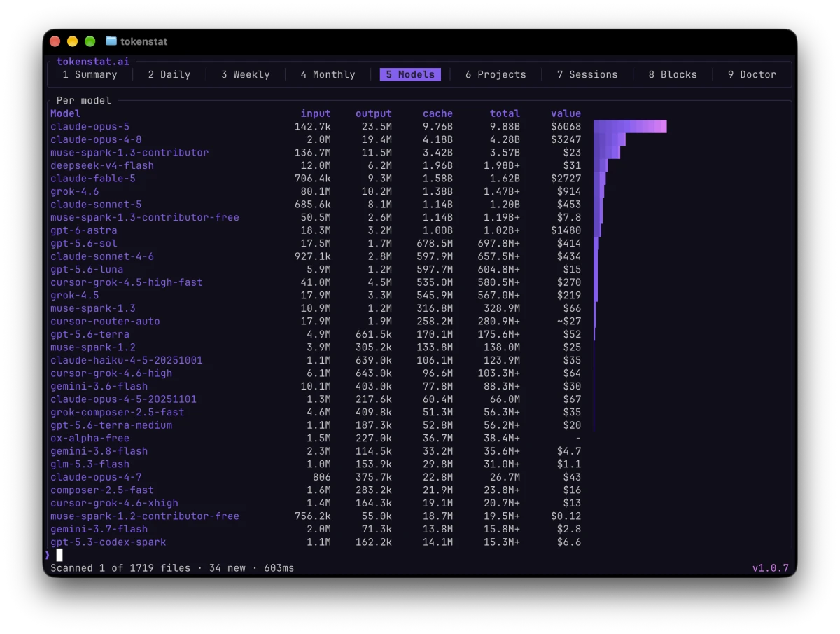Select gpt-5.3-codex-spark model name
Image resolution: width=840 pixels, height=634 pixels.
pyautogui.click(x=108, y=542)
